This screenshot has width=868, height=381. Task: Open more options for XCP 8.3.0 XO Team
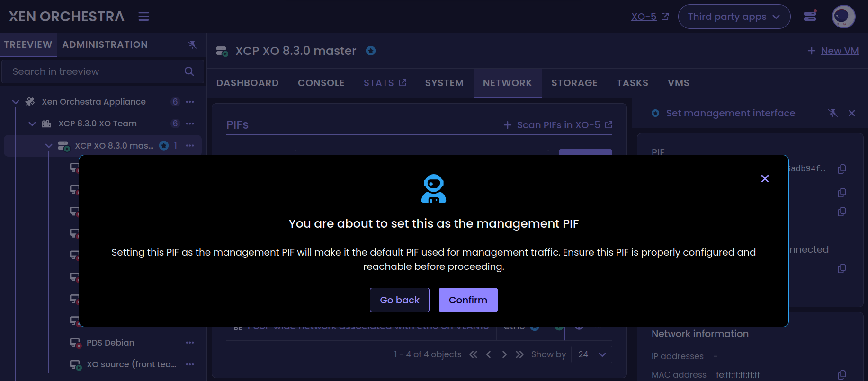point(190,124)
